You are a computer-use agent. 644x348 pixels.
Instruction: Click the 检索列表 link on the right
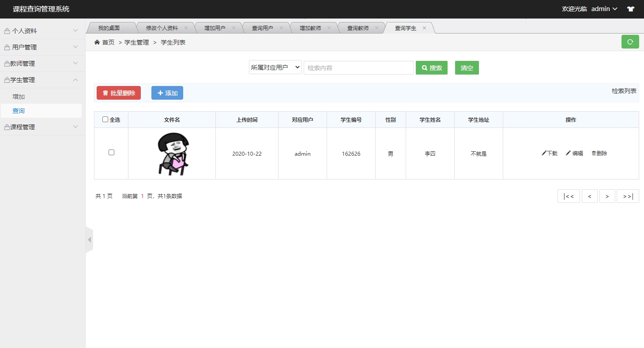(x=624, y=90)
